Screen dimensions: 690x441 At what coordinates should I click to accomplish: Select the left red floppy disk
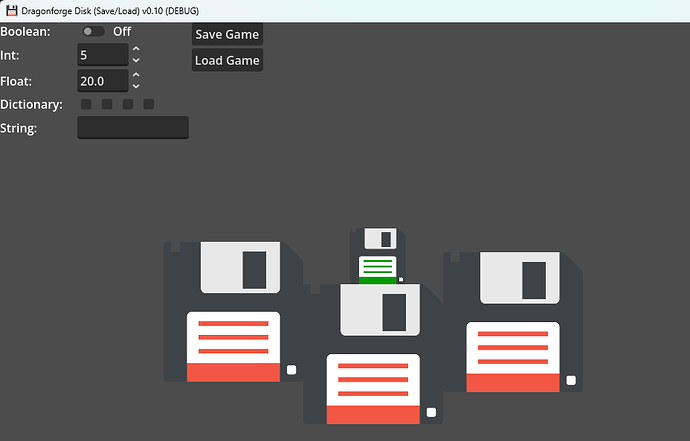pyautogui.click(x=233, y=312)
